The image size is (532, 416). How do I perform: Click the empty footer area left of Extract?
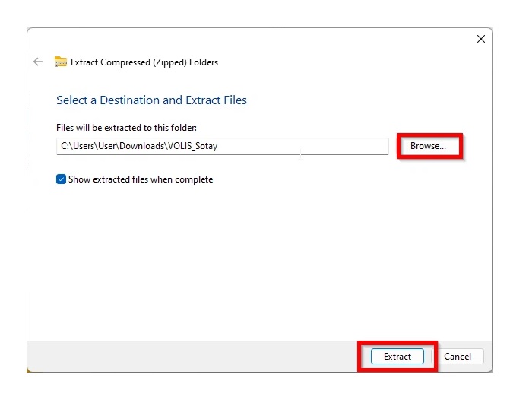190,356
